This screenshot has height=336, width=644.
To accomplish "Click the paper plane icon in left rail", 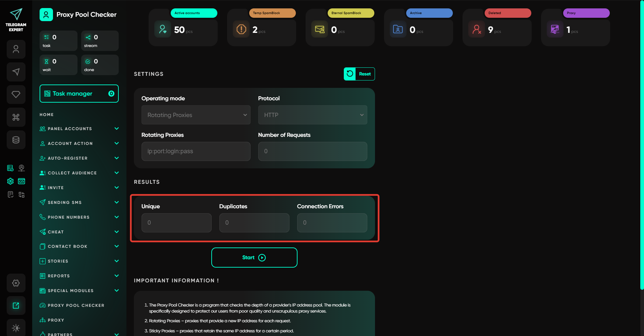I will point(16,72).
